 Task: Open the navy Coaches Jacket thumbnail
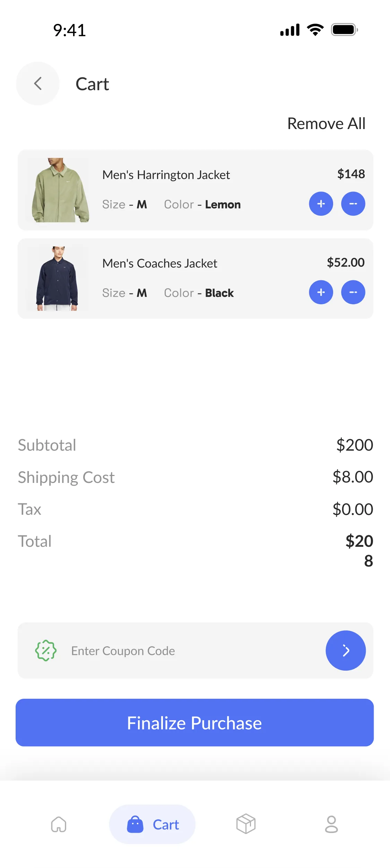coord(58,279)
